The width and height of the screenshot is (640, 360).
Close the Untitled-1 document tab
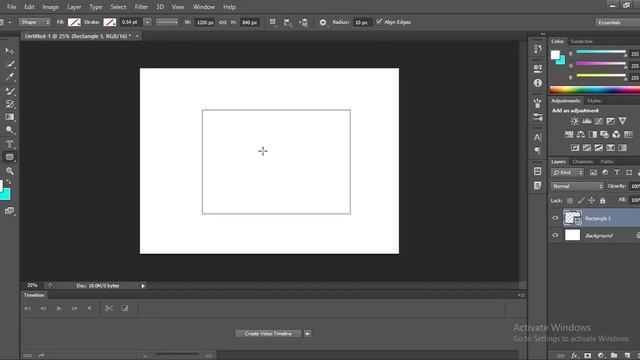pyautogui.click(x=137, y=36)
